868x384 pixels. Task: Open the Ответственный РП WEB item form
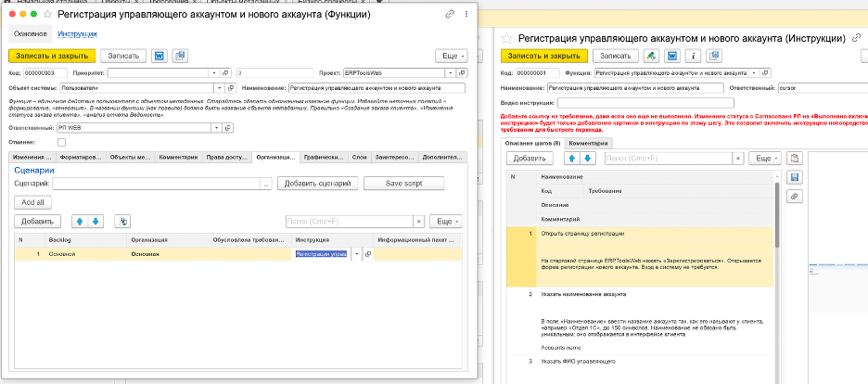point(229,128)
